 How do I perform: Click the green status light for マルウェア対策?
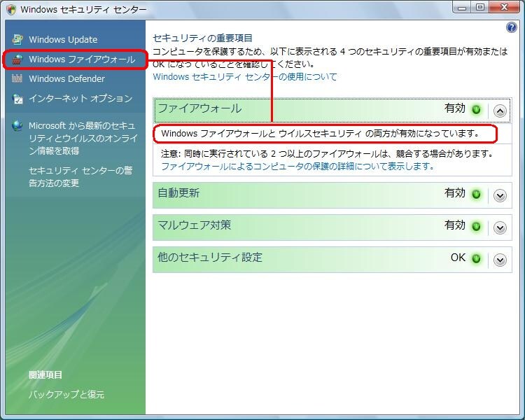[x=476, y=227]
